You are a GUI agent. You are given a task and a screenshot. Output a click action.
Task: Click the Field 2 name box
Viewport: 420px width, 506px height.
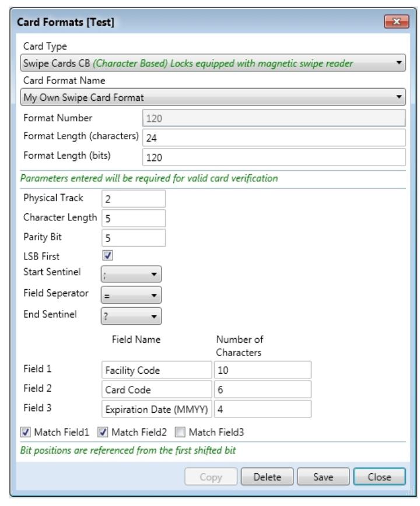(x=156, y=389)
